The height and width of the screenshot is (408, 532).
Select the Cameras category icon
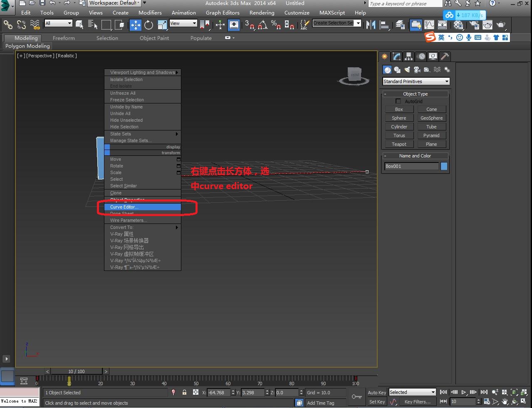click(417, 70)
